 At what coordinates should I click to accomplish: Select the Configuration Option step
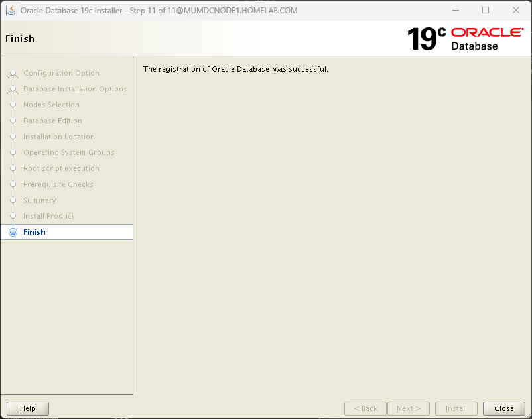(x=61, y=74)
